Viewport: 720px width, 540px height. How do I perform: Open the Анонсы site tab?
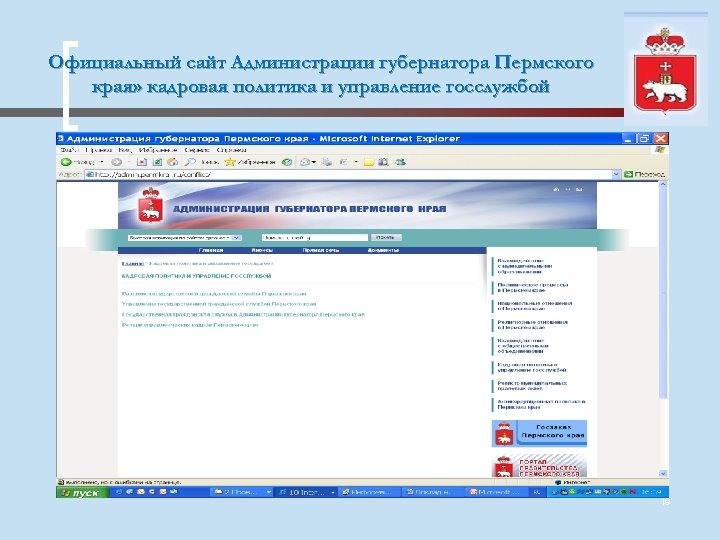pos(262,250)
